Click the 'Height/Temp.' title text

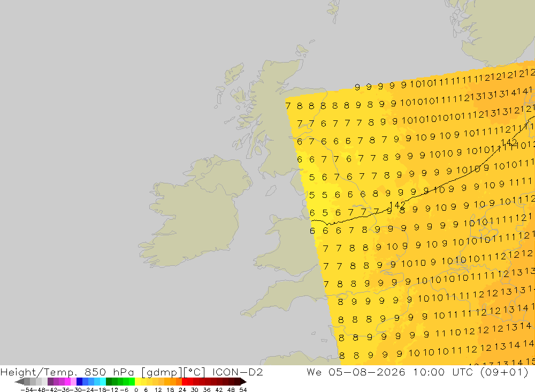(37, 372)
